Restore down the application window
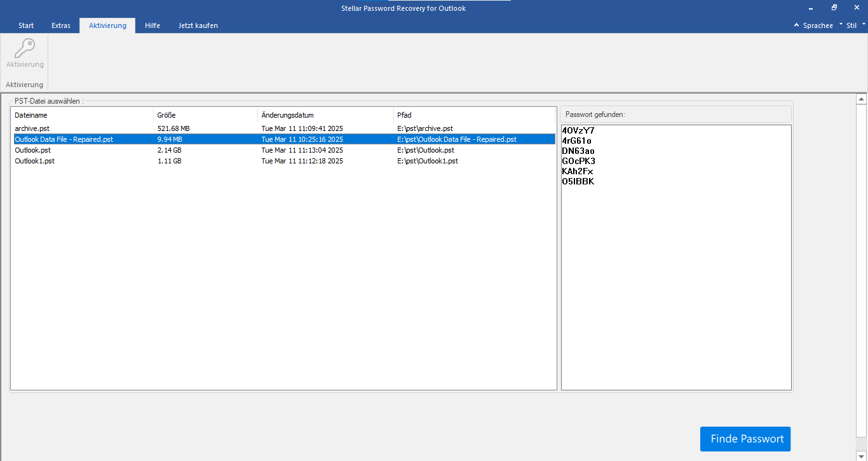 [834, 8]
